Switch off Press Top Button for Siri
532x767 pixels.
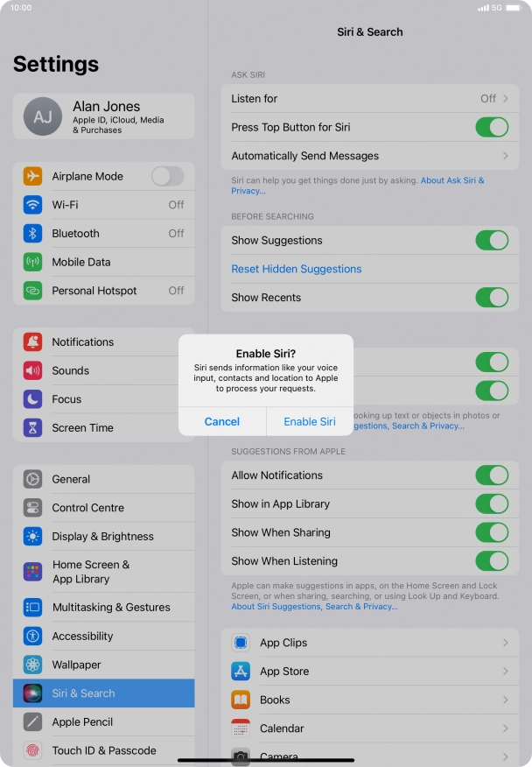(492, 127)
